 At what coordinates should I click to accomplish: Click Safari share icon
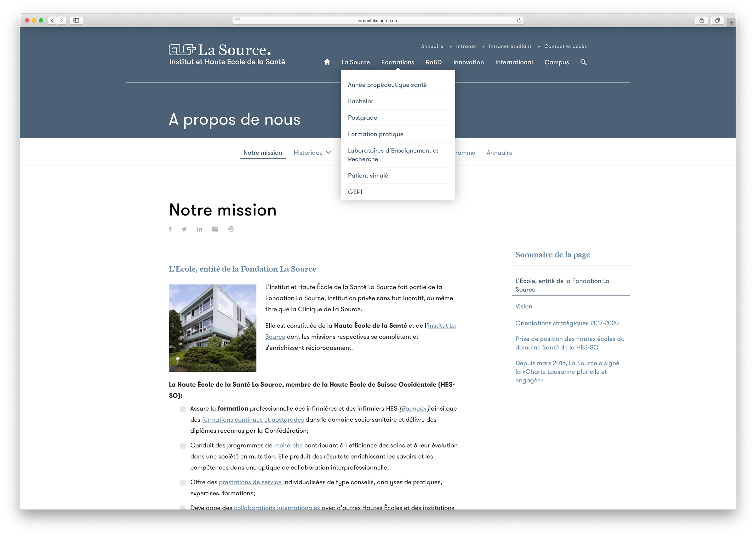click(701, 20)
